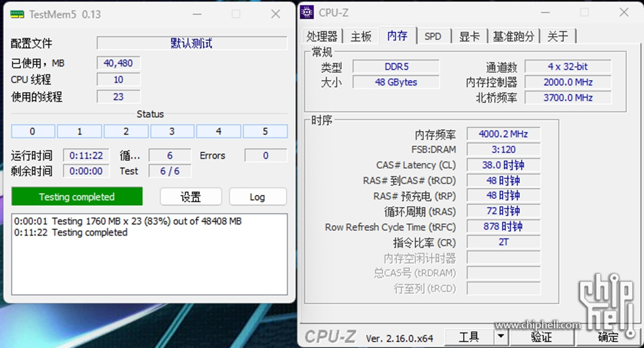
Task: Click the tRCD 48 时钟 value
Action: pyautogui.click(x=503, y=181)
